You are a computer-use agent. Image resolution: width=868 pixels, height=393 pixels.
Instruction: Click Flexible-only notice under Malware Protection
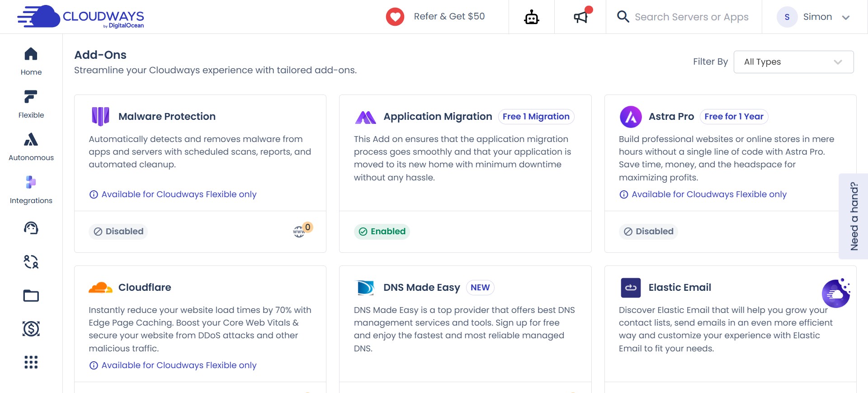(x=179, y=194)
